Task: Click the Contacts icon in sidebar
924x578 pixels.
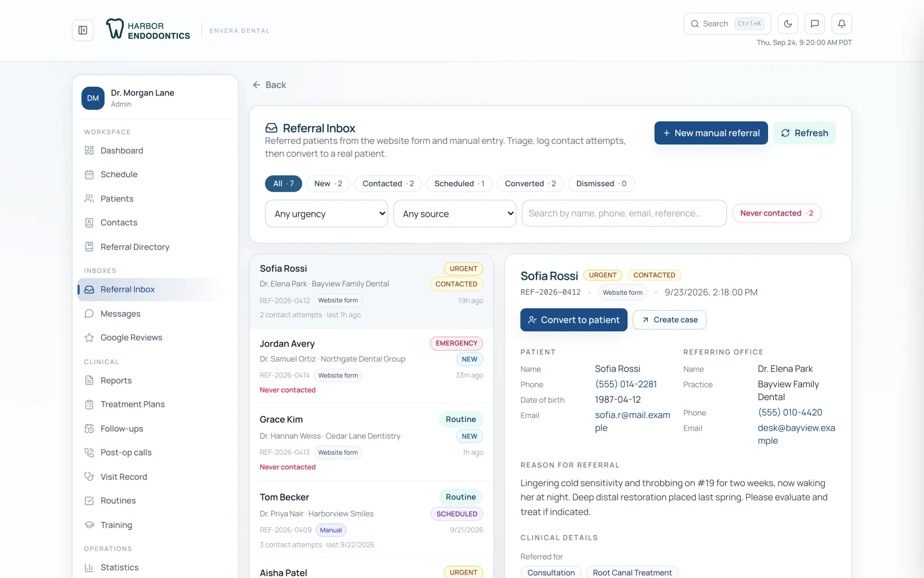Action: pyautogui.click(x=89, y=223)
